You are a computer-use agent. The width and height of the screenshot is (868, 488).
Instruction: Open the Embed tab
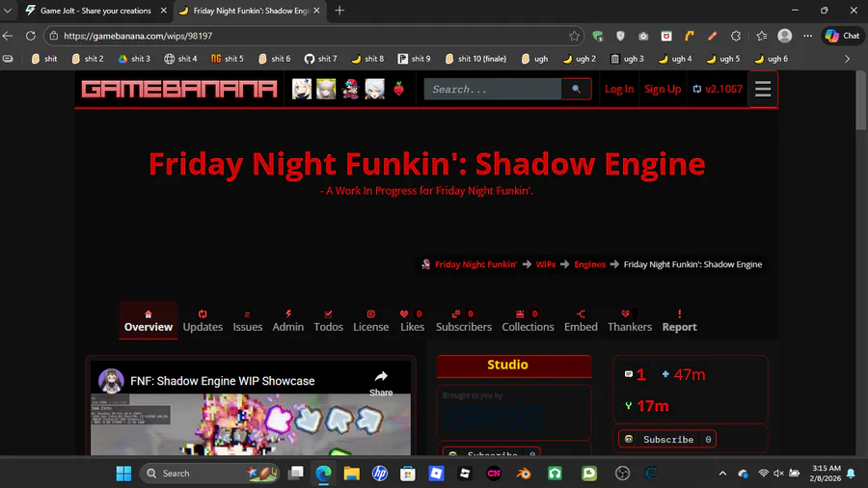[581, 321]
